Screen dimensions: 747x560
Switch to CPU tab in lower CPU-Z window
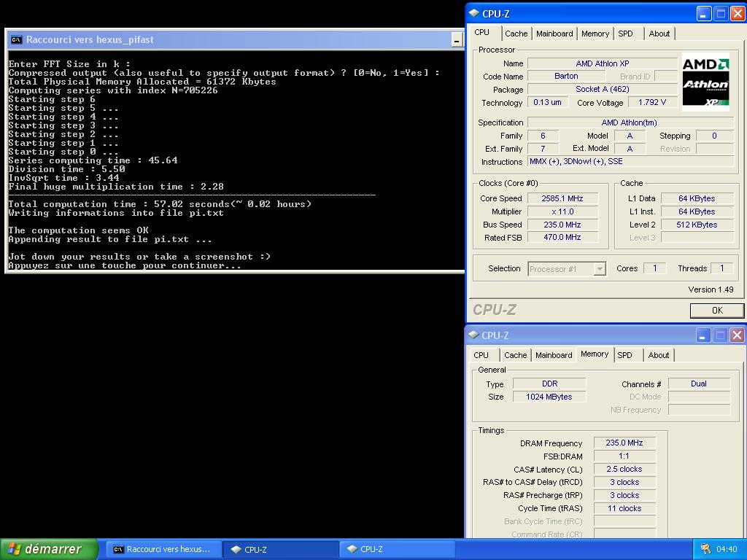pos(481,355)
